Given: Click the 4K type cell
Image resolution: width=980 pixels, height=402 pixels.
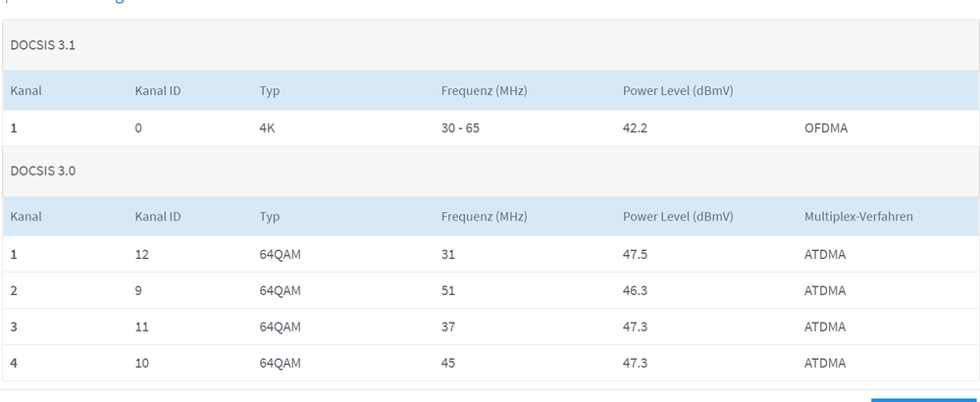Looking at the screenshot, I should (269, 127).
